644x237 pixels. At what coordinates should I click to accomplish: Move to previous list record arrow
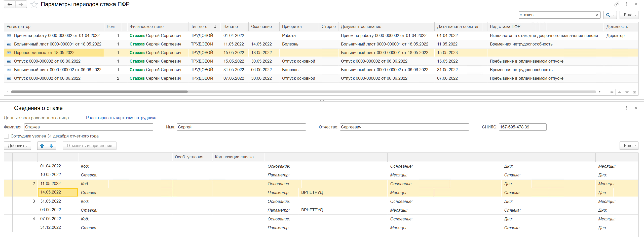click(x=619, y=92)
